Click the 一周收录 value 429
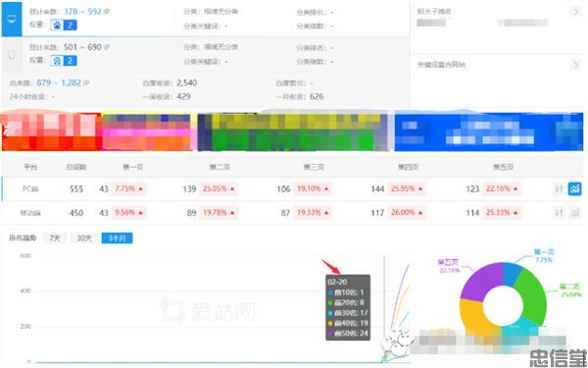The image size is (588, 368). point(183,96)
